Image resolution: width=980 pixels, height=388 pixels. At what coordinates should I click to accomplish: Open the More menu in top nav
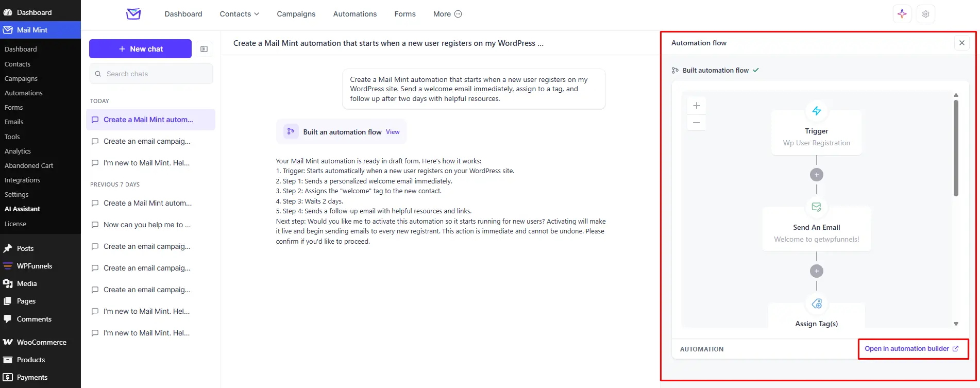(447, 14)
